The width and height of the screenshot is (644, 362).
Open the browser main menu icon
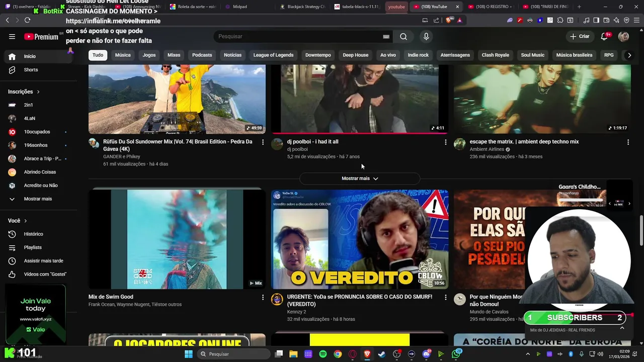click(x=636, y=20)
